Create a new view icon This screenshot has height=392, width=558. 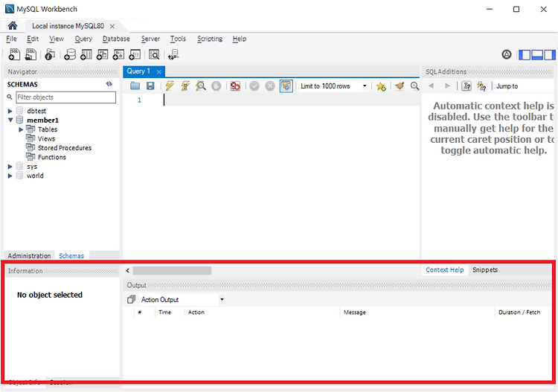[x=103, y=54]
